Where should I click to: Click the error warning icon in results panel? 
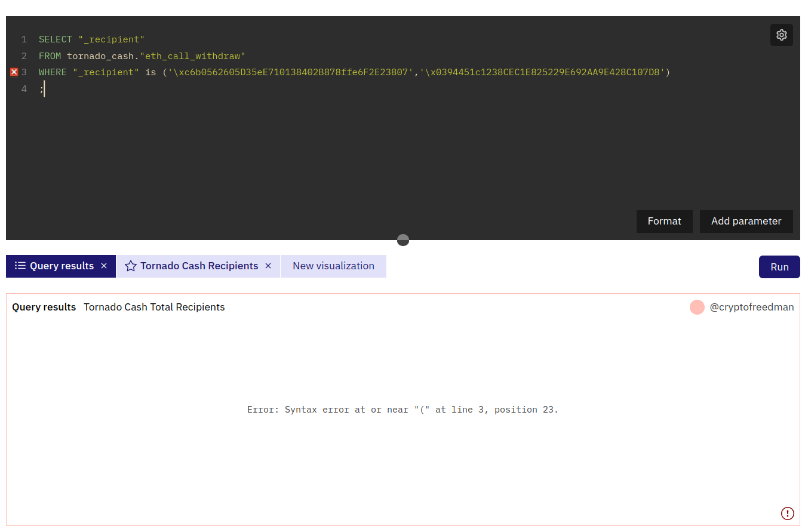788,513
